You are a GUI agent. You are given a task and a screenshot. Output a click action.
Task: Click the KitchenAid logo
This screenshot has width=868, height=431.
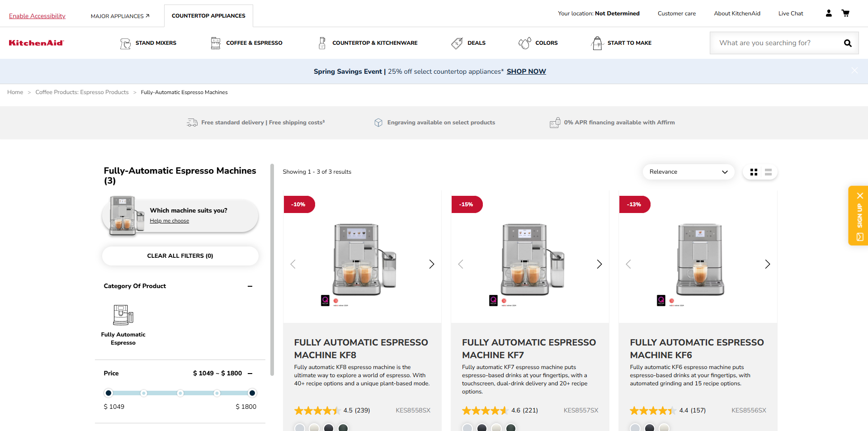pyautogui.click(x=36, y=43)
